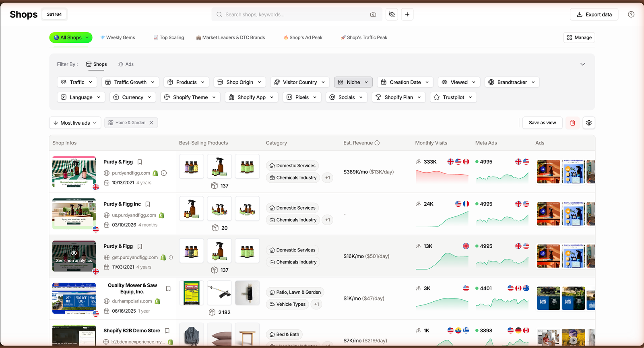The height and width of the screenshot is (348, 644).
Task: Open the Viewed filter dropdown
Action: [459, 82]
